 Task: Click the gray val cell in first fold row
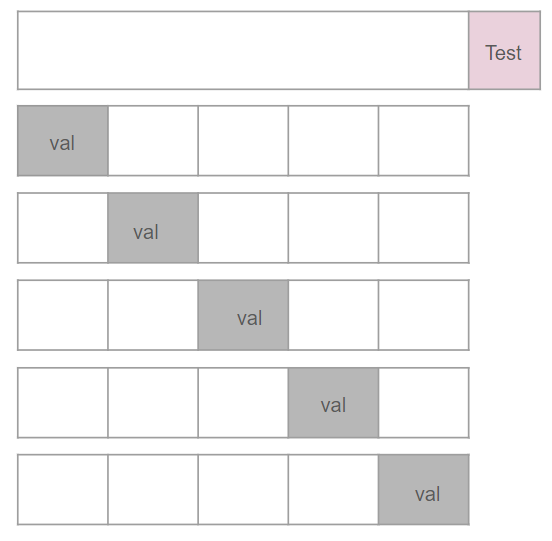[63, 140]
